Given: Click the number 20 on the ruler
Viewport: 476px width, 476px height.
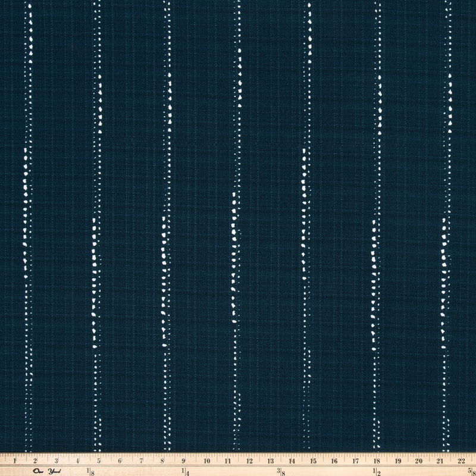Looking at the screenshot, I should [x=418, y=461].
